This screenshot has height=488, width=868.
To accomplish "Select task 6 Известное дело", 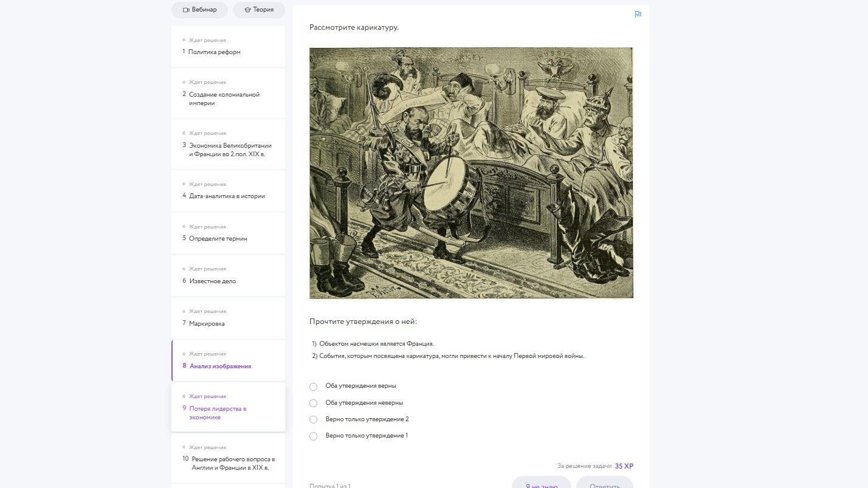I will (x=228, y=276).
